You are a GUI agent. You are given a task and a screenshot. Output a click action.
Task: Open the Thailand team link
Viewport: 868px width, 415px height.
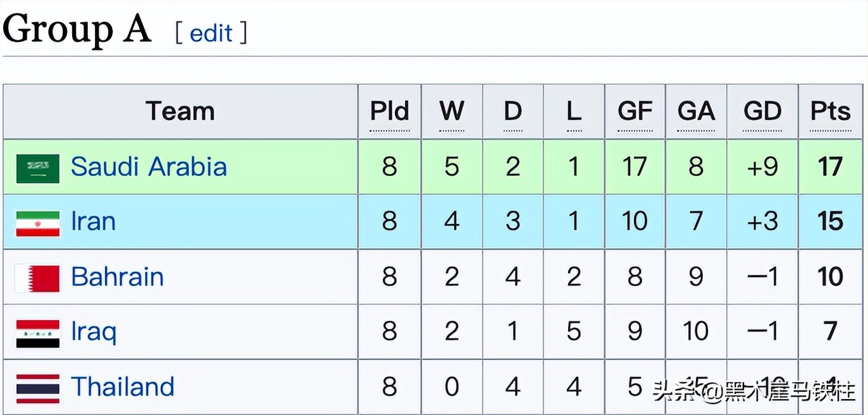122,387
